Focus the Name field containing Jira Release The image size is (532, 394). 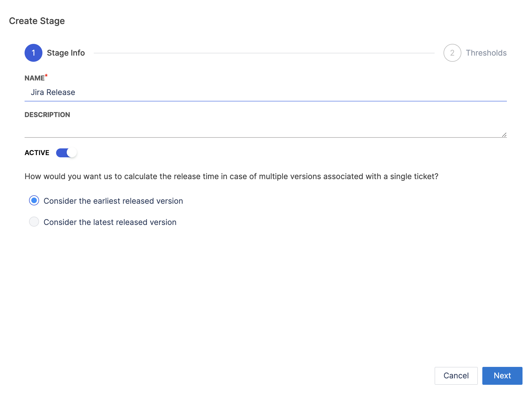tap(265, 92)
